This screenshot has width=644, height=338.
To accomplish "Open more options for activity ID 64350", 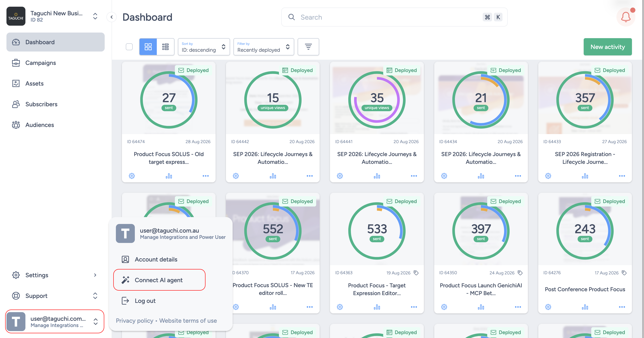I will tap(518, 307).
